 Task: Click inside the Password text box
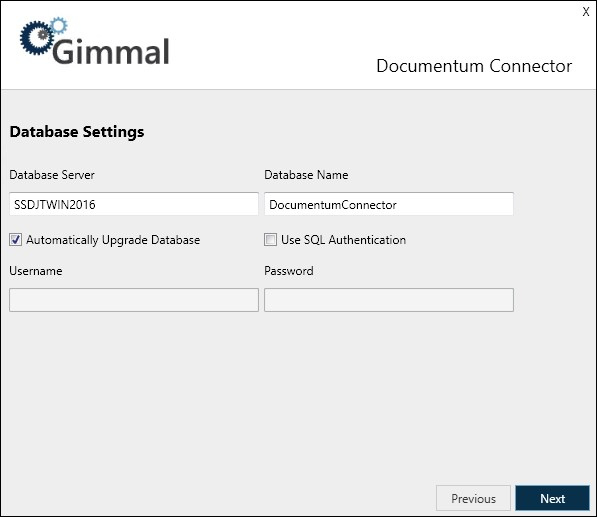[x=389, y=300]
